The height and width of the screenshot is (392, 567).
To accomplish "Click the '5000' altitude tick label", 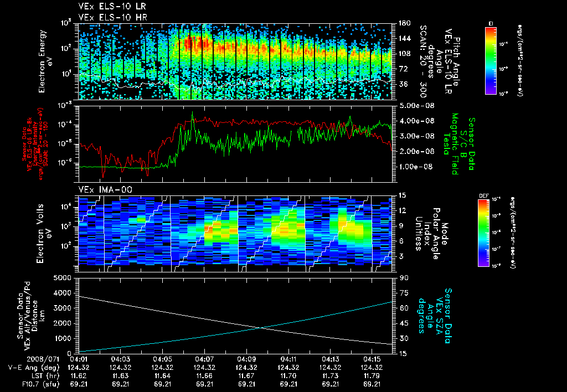I will tap(62, 278).
